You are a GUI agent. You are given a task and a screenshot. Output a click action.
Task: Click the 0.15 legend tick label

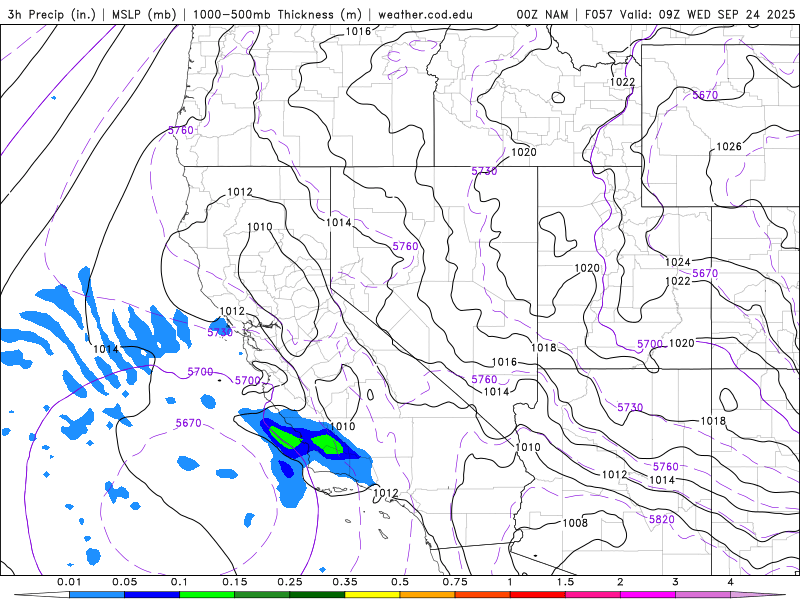click(x=235, y=582)
